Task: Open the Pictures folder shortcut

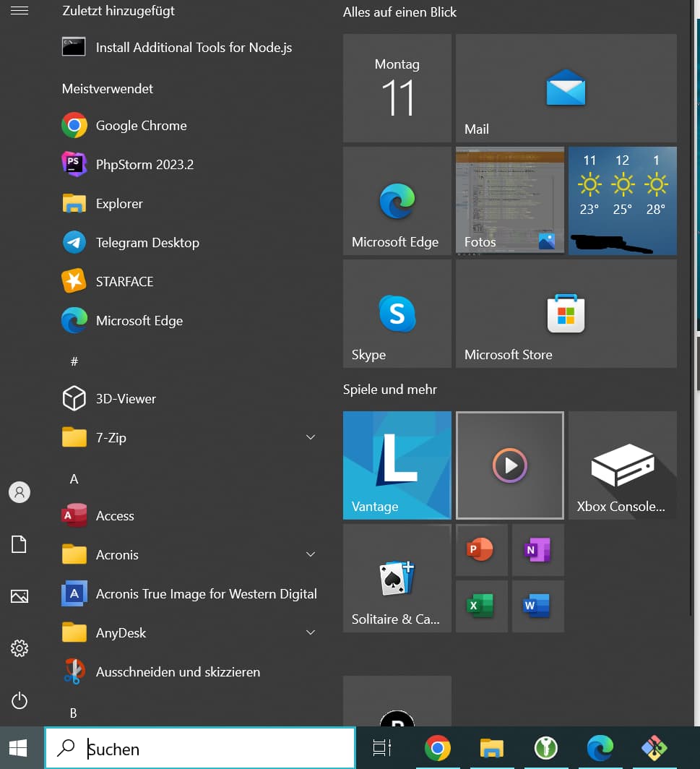Action: click(x=19, y=596)
